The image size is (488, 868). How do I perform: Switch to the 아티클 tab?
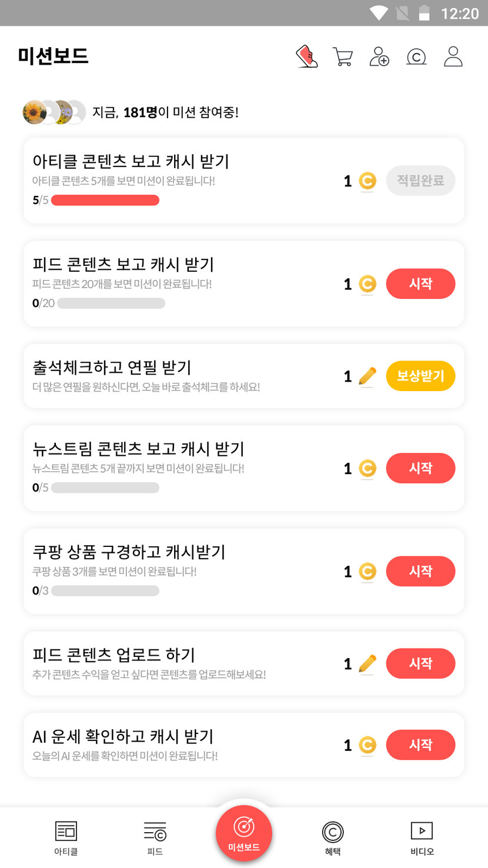[66, 837]
